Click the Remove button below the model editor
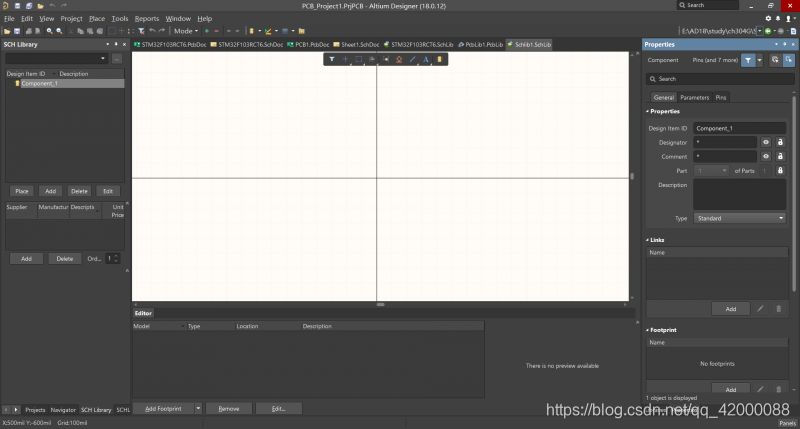 coord(228,409)
